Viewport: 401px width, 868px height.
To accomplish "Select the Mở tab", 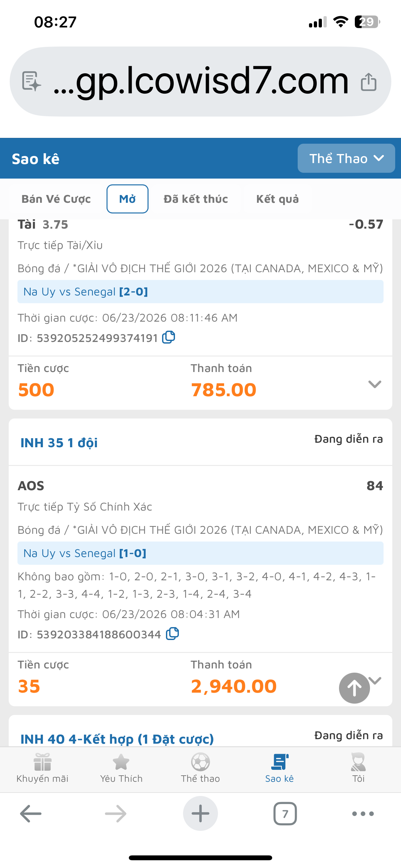I will coord(128,199).
